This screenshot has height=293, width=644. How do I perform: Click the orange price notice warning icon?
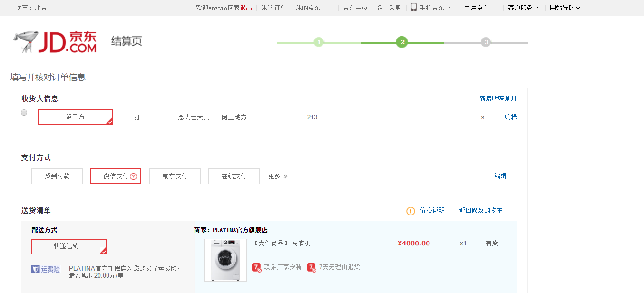pos(410,211)
